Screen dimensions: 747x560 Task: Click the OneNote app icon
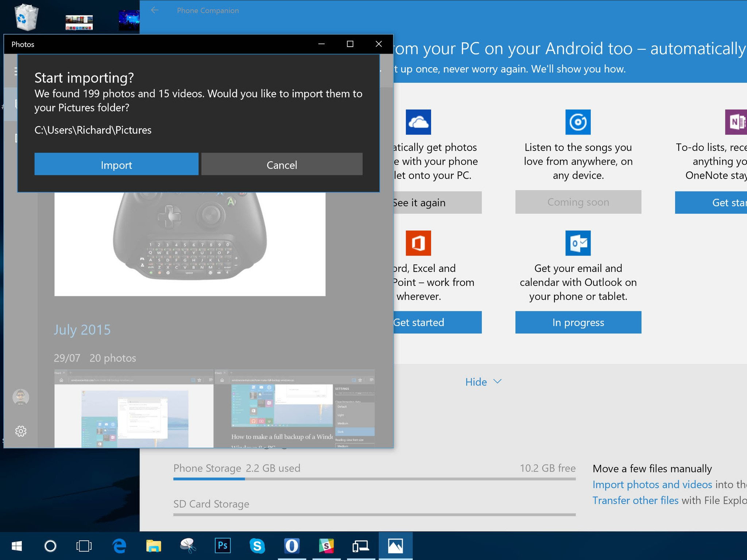tap(736, 122)
